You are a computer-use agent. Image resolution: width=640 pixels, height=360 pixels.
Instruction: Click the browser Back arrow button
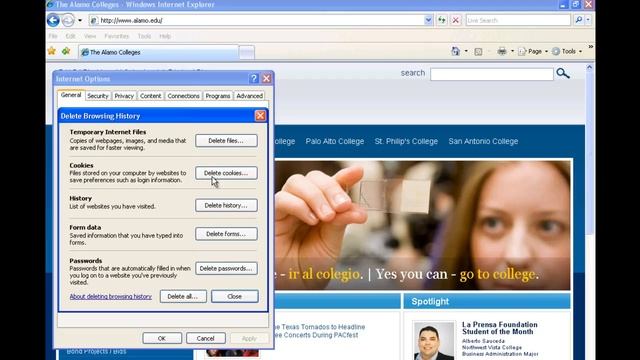coord(53,20)
